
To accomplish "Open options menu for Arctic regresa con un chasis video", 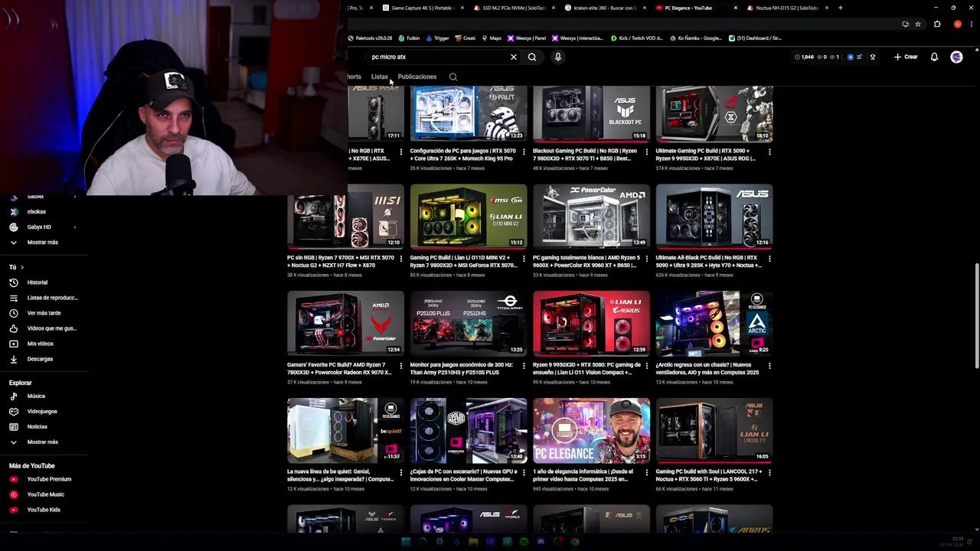I will point(769,366).
